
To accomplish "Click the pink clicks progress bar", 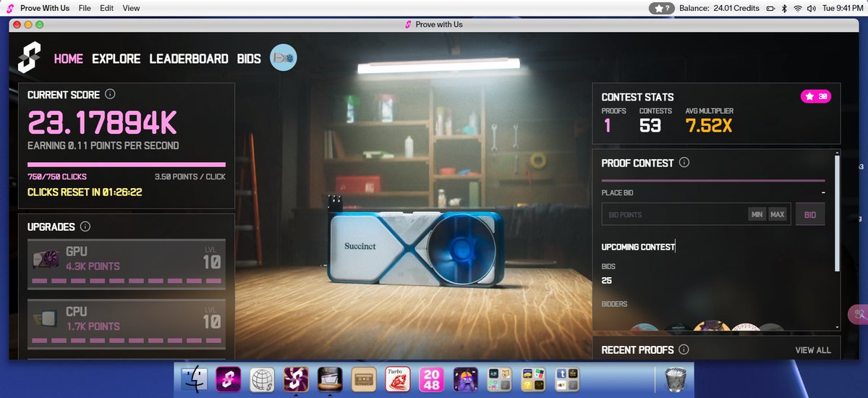I will click(127, 164).
